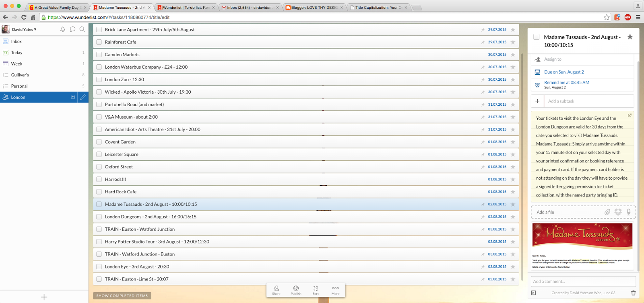Star the Rainforest Cafe task

coord(513,42)
